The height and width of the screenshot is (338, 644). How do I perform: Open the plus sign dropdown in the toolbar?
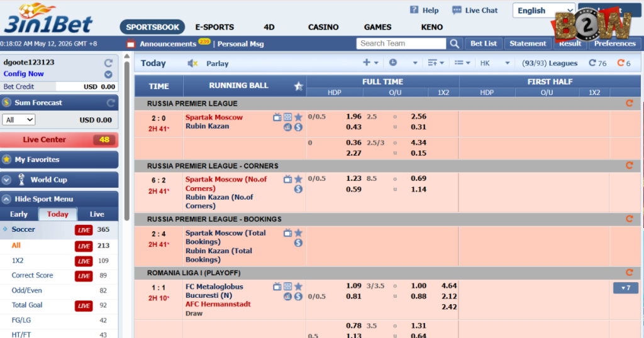(x=370, y=63)
